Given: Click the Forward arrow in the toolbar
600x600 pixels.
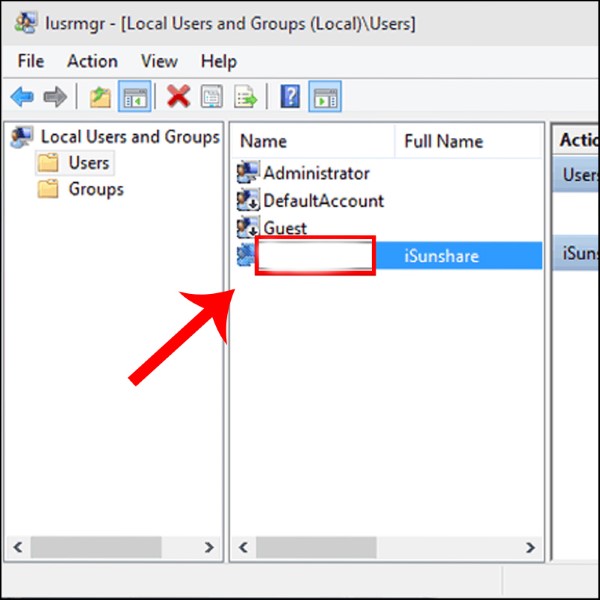Looking at the screenshot, I should point(55,97).
